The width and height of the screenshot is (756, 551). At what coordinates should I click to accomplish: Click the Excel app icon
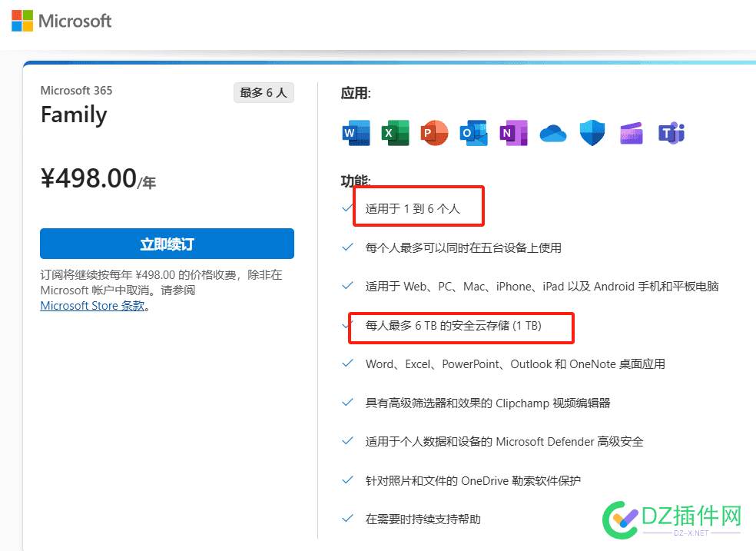(396, 133)
